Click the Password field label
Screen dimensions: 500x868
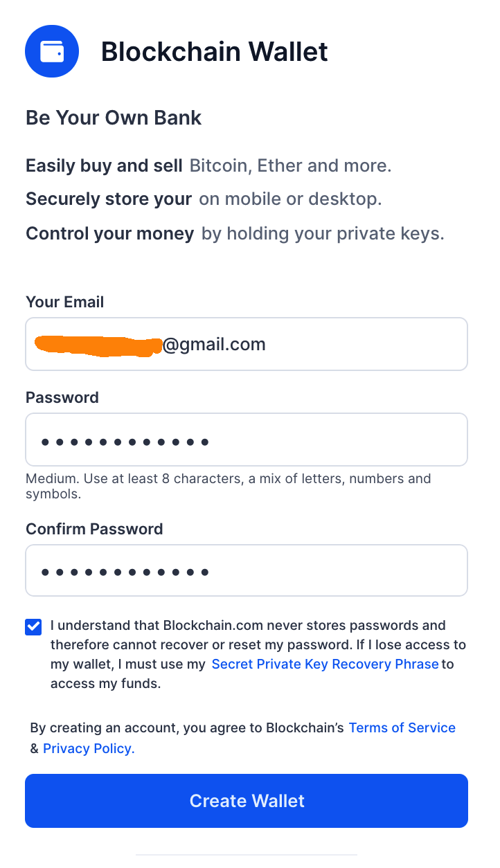[x=62, y=397]
